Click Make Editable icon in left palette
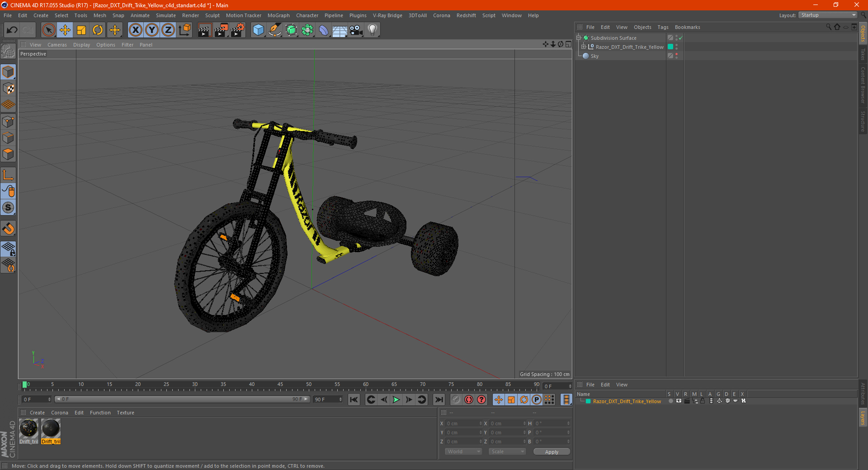This screenshot has height=470, width=868. click(8, 52)
